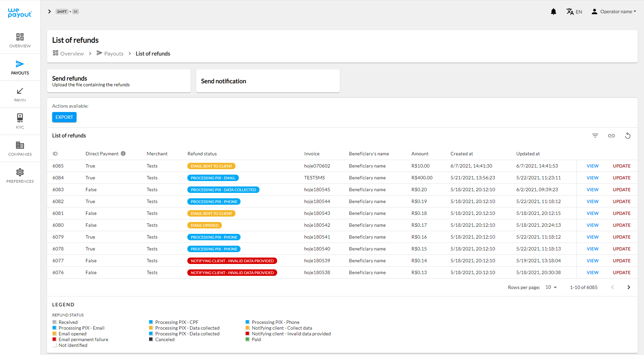View refund 6080
Screen dimensions: 644x355
click(x=593, y=225)
